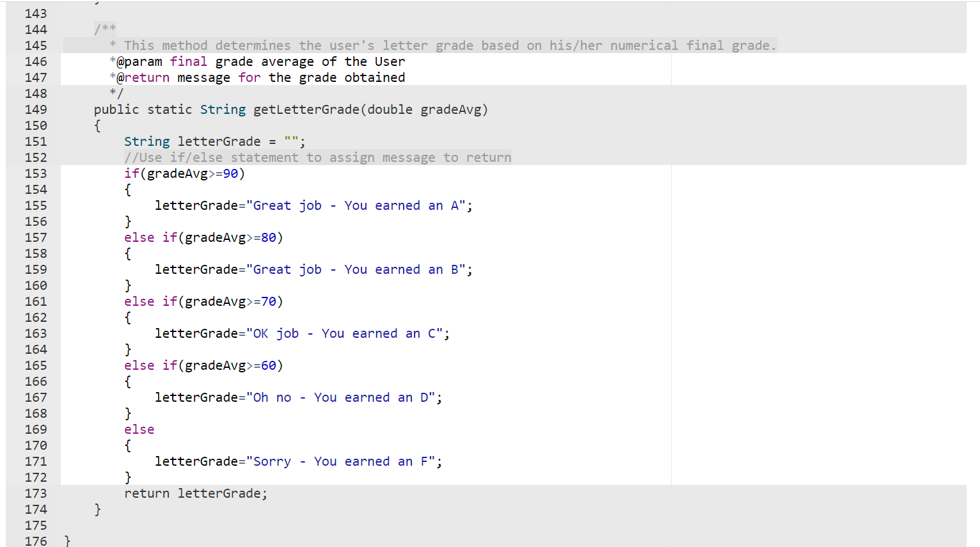Screen dimensions: 980x547
Task: Click line number 149 in the gutter
Action: pyautogui.click(x=36, y=109)
